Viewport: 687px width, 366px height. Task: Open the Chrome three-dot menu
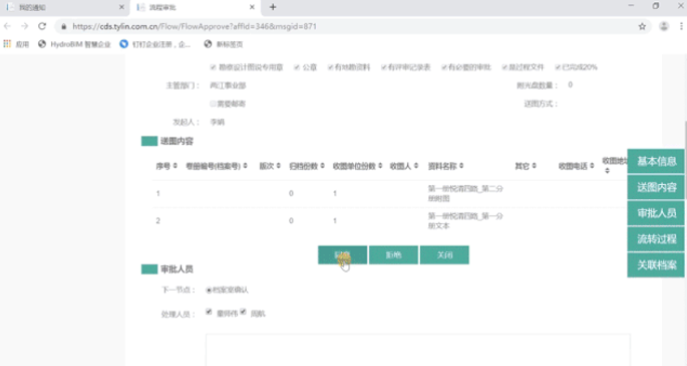[681, 26]
